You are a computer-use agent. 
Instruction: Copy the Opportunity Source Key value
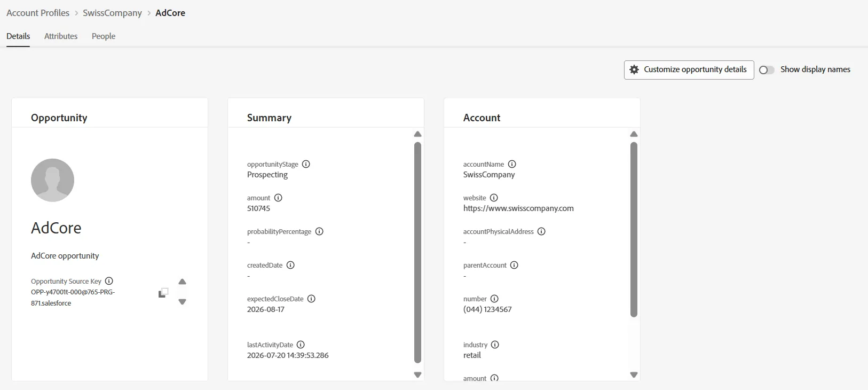click(163, 292)
